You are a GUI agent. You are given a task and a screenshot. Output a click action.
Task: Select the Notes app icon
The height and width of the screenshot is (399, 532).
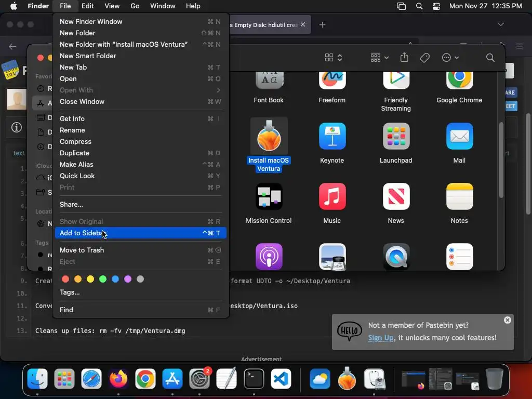tap(459, 196)
